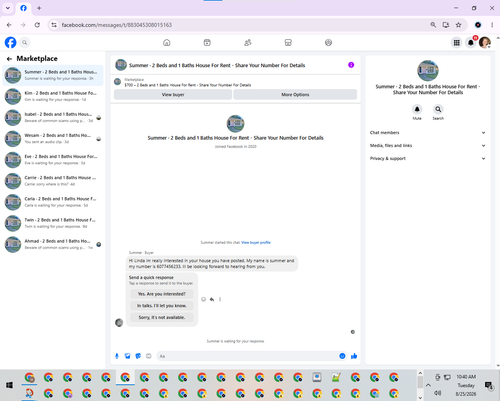Open the sticker picker icon
This screenshot has height=401, width=500.
(x=138, y=356)
